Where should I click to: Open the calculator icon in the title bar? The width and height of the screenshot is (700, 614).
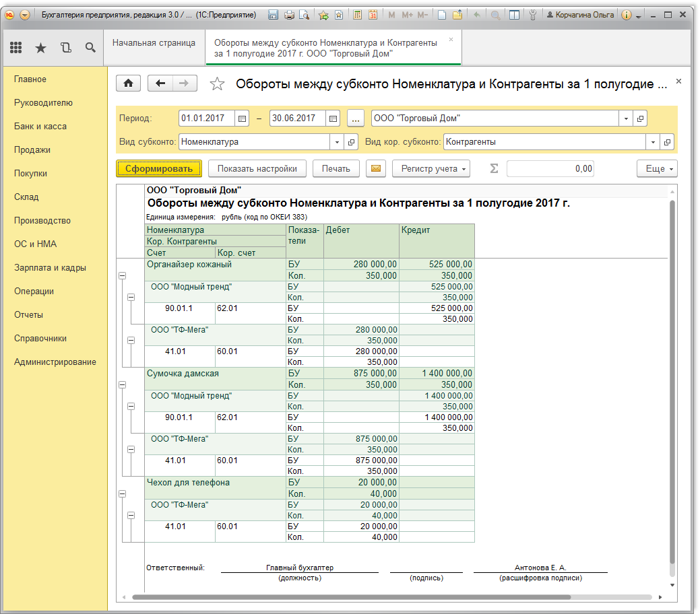coord(357,15)
